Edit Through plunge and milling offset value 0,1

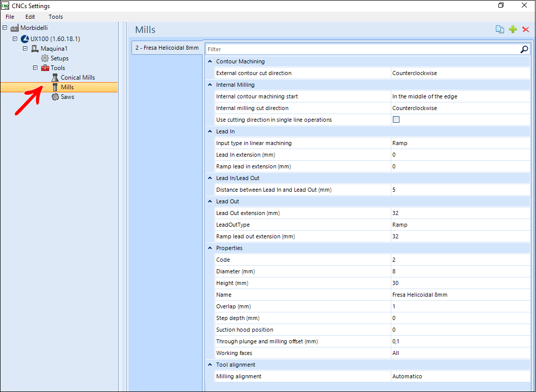[x=460, y=341]
